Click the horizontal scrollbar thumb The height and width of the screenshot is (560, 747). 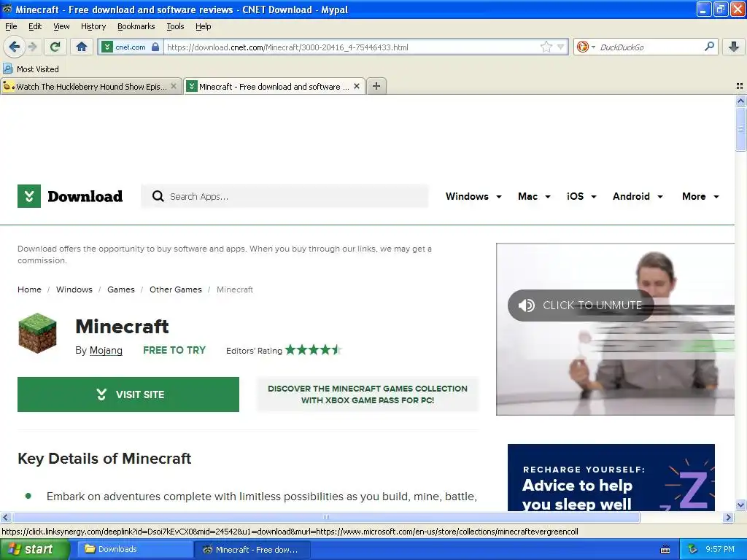(326, 517)
